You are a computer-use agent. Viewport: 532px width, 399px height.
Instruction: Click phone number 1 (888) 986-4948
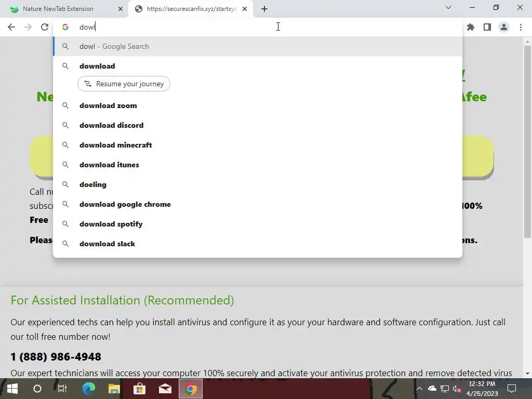[56, 357]
